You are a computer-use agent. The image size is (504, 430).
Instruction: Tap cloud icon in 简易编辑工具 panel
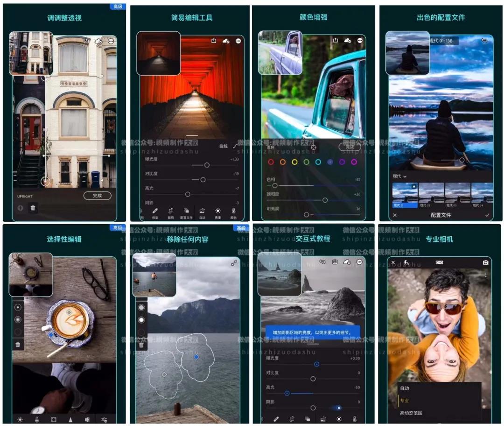[x=226, y=41]
